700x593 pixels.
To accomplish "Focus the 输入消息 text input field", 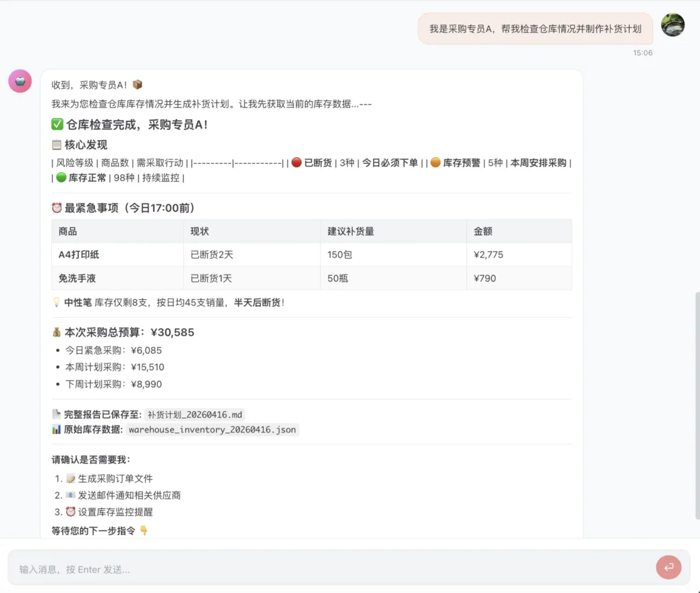I will (328, 569).
